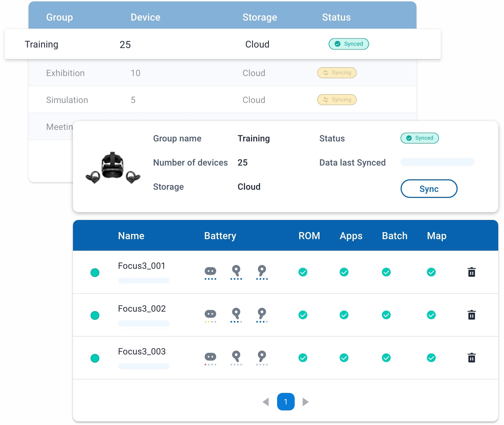Click the headset battery icon for Focus3_001
Screen dimensions: 504x425
pyautogui.click(x=210, y=272)
